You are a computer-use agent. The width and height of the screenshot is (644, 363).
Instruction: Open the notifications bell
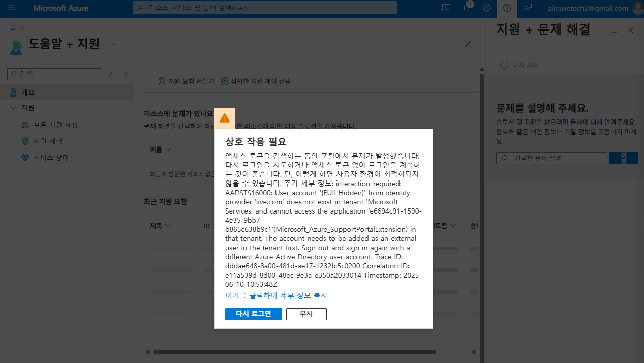(467, 8)
